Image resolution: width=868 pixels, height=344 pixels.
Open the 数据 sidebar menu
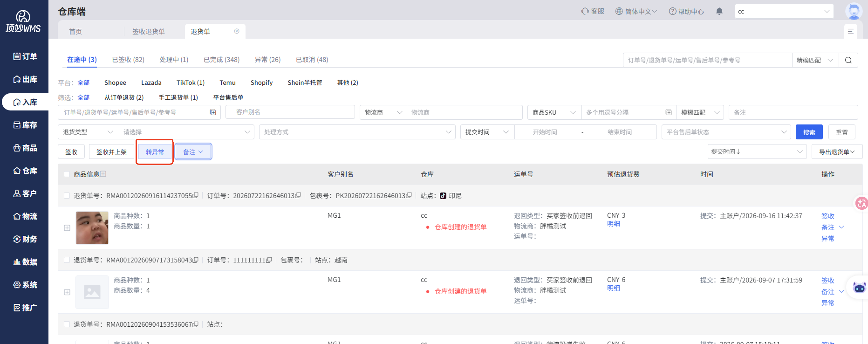[25, 262]
